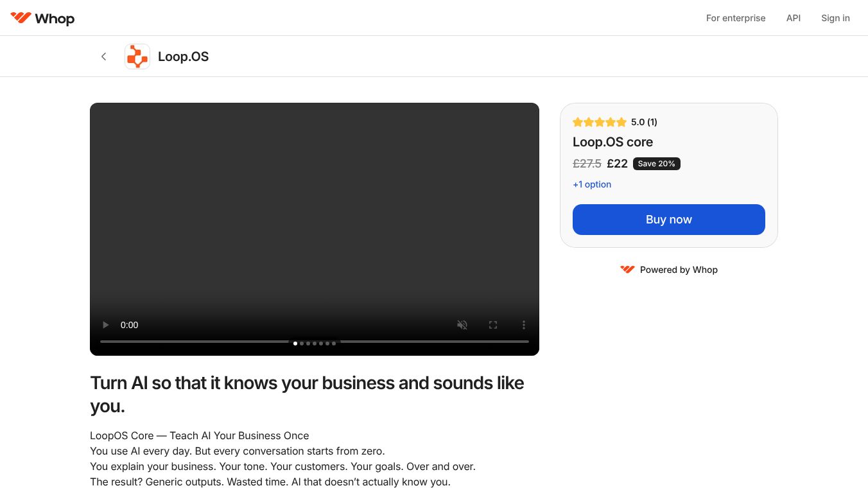
Task: Enter fullscreen on the video
Action: click(493, 325)
